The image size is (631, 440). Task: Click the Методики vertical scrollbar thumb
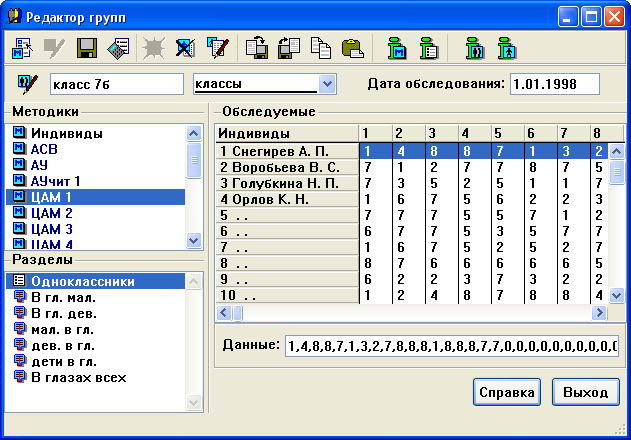[x=194, y=160]
